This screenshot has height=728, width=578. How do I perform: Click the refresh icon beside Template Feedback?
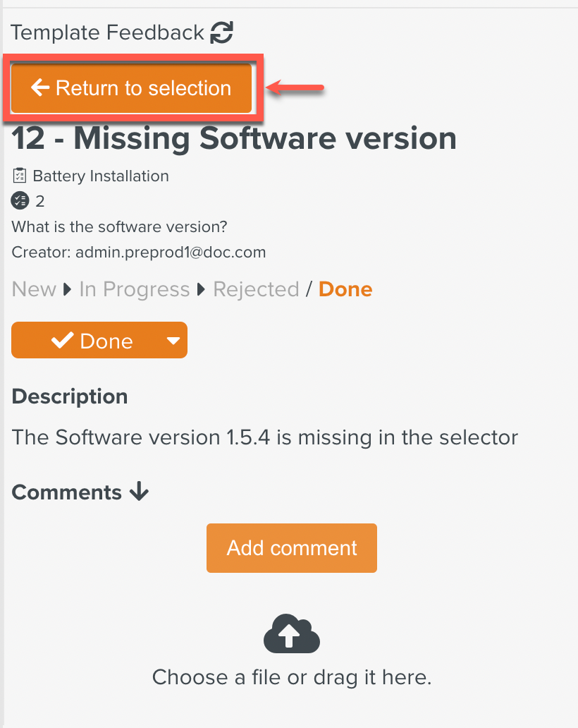click(x=221, y=32)
